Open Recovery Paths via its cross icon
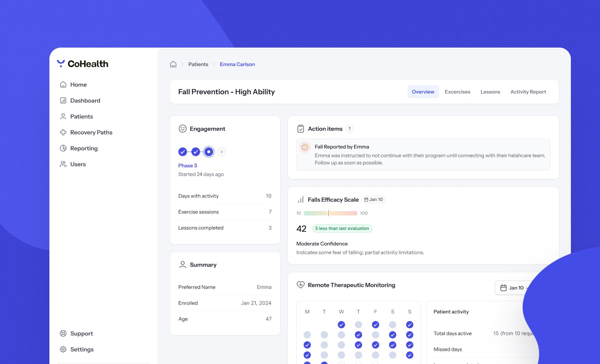 (x=63, y=132)
